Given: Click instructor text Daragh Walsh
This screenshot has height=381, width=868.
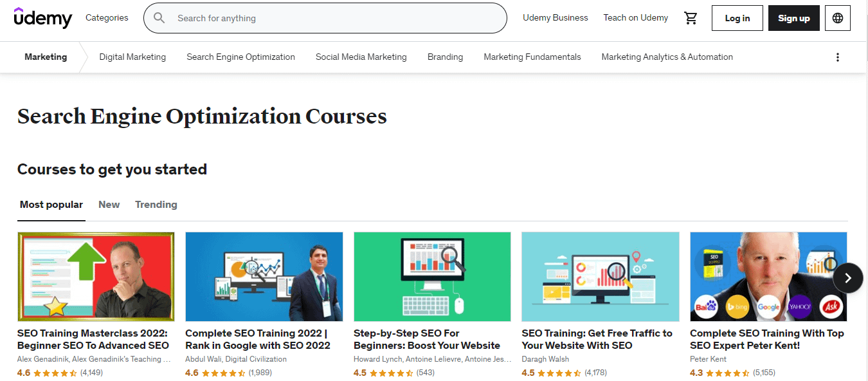Looking at the screenshot, I should pos(545,359).
